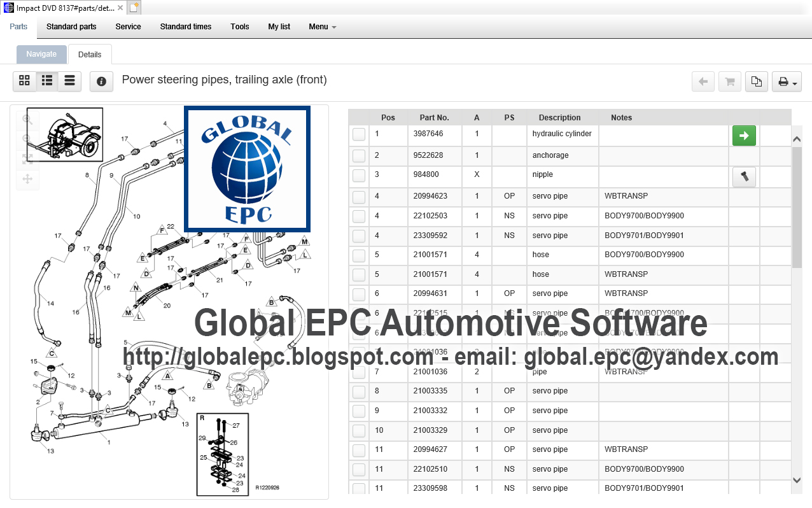Screen dimensions: 812x508
Task: Check the box for part 3987646
Action: (359, 134)
